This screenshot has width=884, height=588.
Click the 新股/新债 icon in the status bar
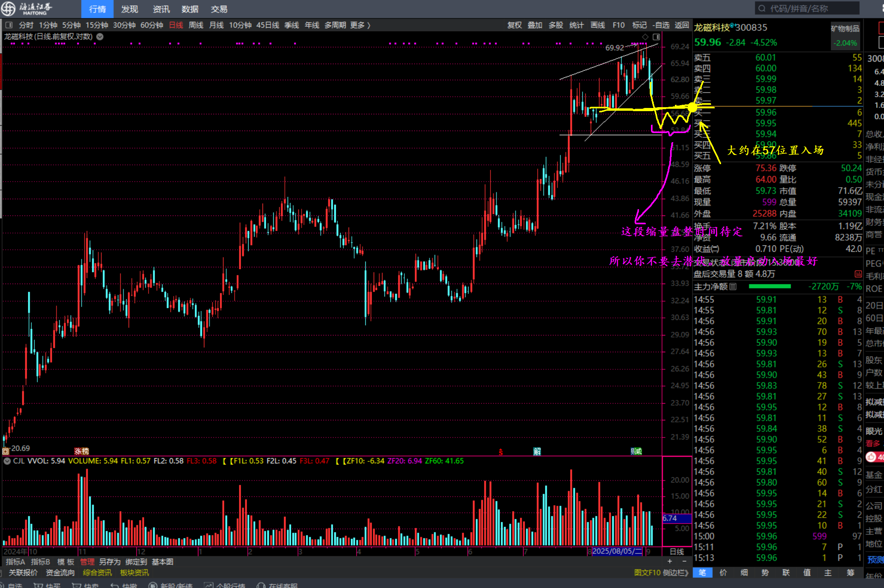click(x=153, y=585)
